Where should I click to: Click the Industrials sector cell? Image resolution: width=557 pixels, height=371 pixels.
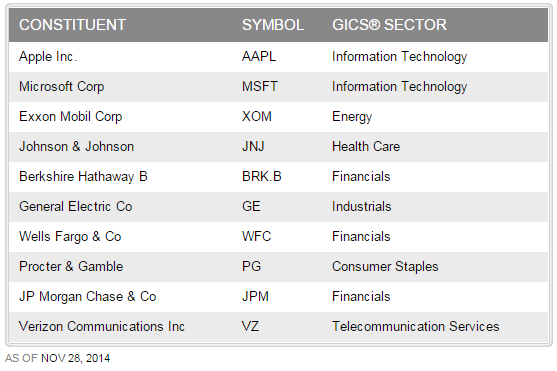click(x=362, y=206)
